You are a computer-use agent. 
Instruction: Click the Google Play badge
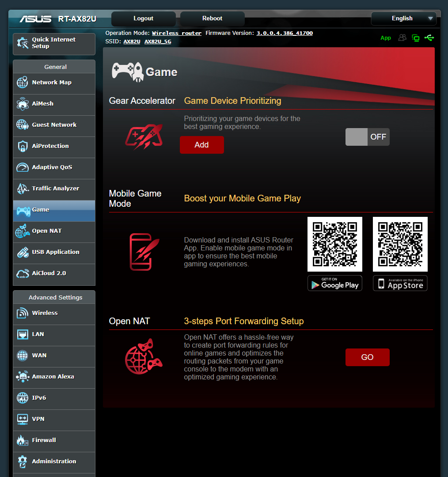335,283
